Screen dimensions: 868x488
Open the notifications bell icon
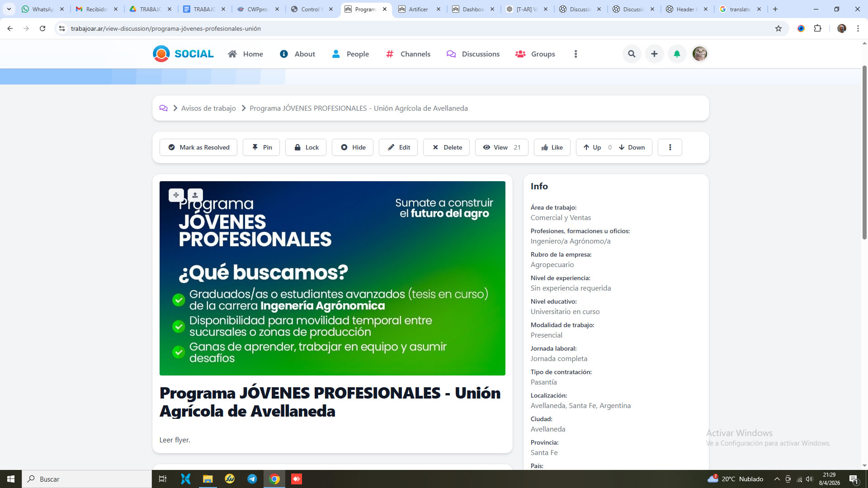[x=677, y=54]
